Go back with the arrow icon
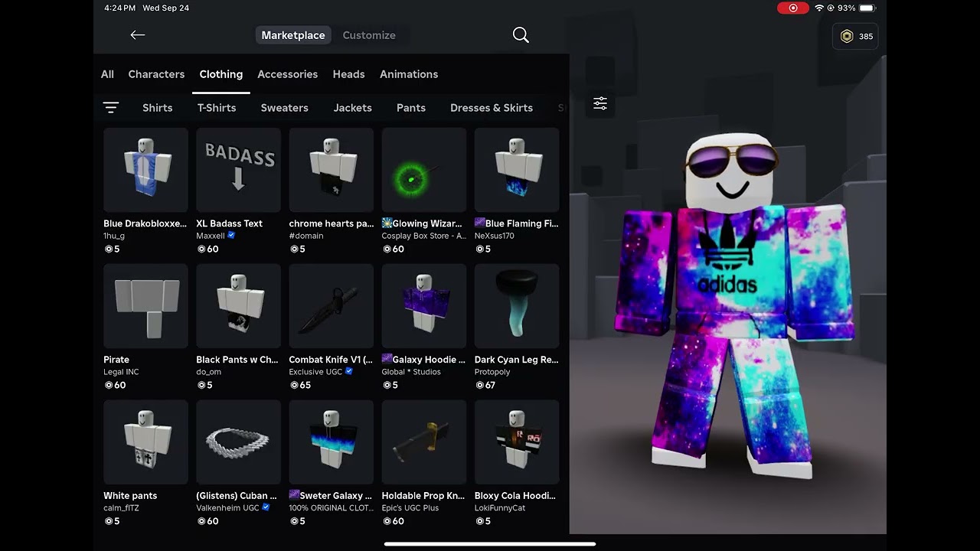This screenshot has height=551, width=980. (x=138, y=35)
